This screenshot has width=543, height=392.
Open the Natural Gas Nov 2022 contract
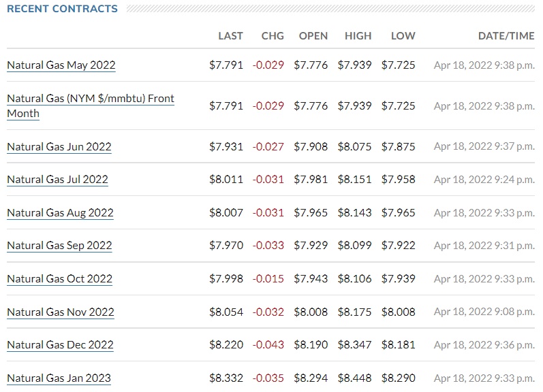(x=61, y=312)
